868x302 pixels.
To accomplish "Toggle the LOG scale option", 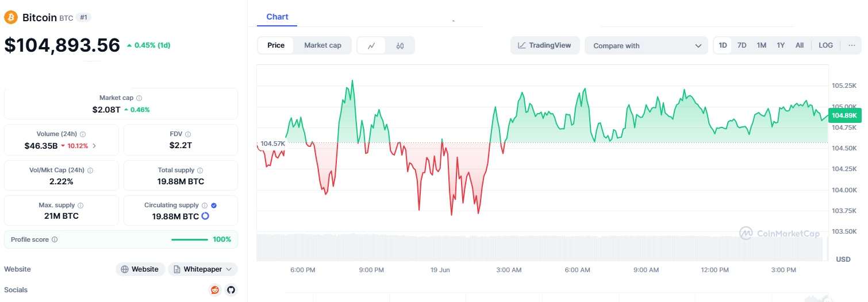I will [x=825, y=45].
